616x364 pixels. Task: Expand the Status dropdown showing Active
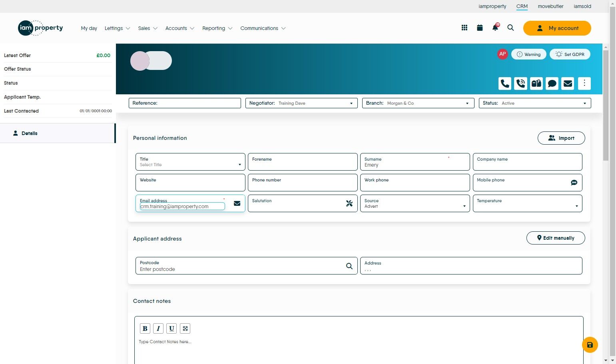coord(585,103)
